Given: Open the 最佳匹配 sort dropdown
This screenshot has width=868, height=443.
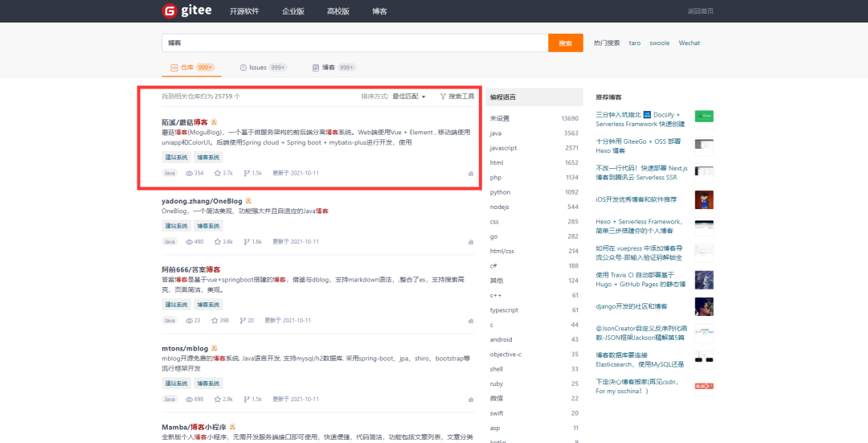Looking at the screenshot, I should tap(409, 96).
